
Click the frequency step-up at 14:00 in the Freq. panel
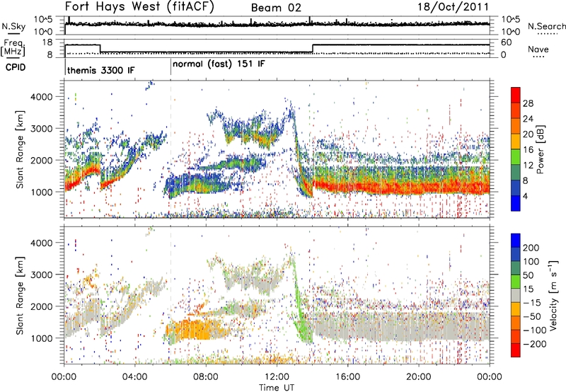pyautogui.click(x=313, y=48)
